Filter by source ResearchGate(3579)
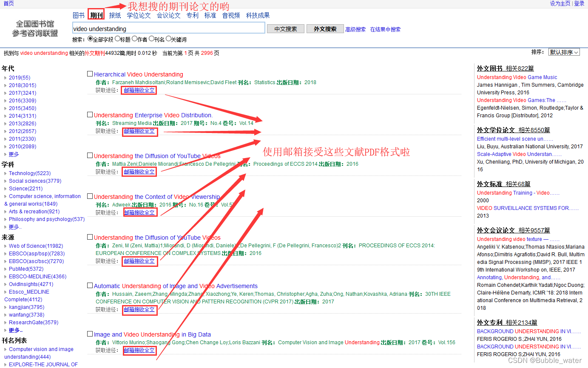Image resolution: width=588 pixels, height=368 pixels. (34, 323)
